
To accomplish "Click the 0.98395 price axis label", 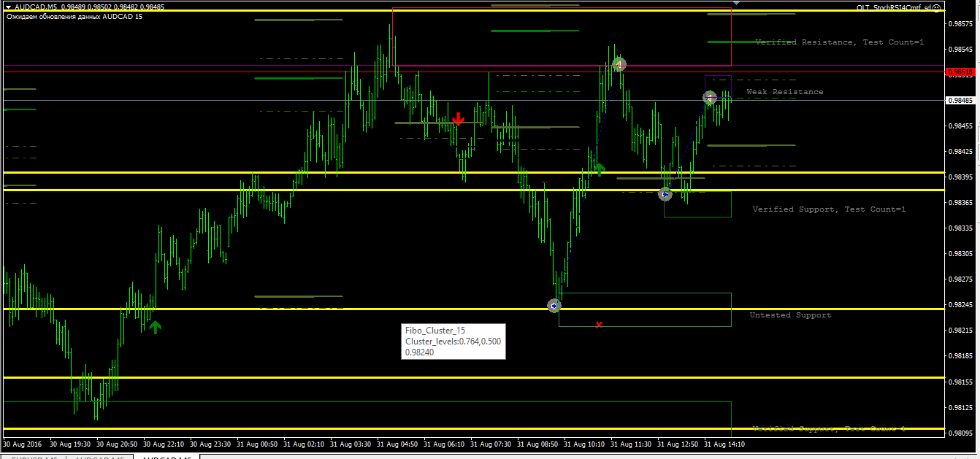I will 960,177.
